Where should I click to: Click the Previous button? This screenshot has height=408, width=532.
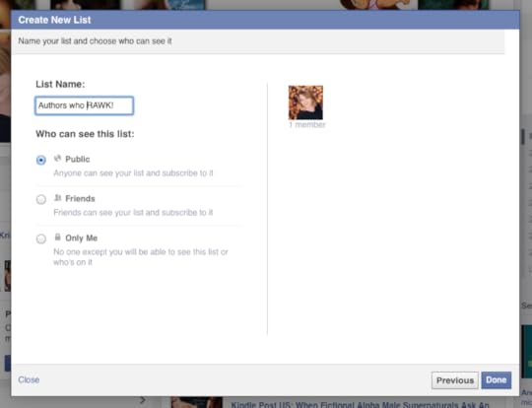pos(454,380)
